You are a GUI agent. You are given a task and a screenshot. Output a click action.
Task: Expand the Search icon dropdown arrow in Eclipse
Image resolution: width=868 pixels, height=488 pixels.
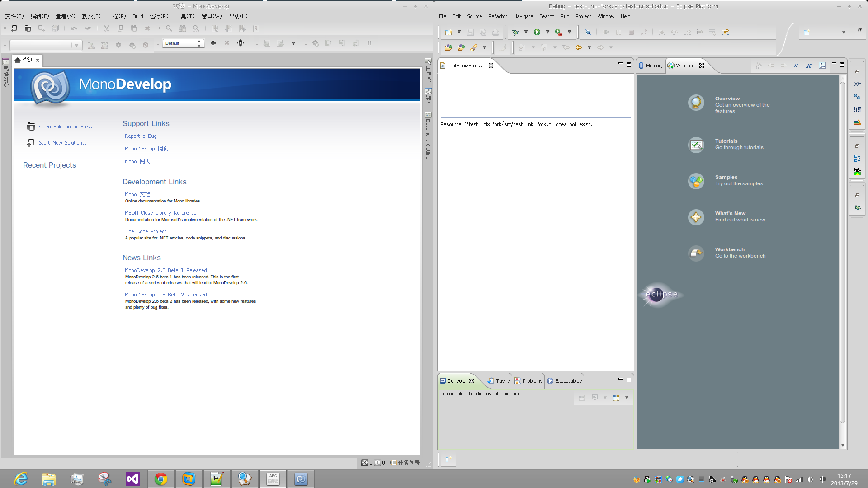(x=484, y=47)
